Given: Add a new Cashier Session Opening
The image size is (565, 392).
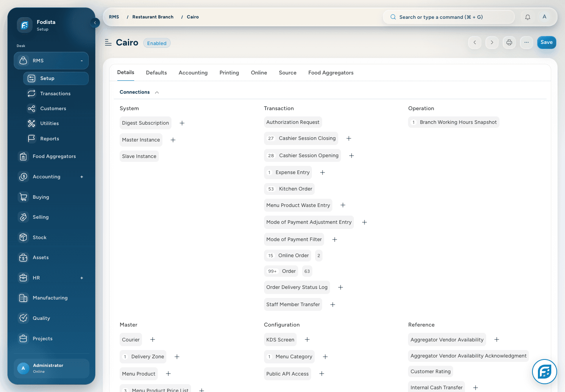Looking at the screenshot, I should pyautogui.click(x=352, y=156).
